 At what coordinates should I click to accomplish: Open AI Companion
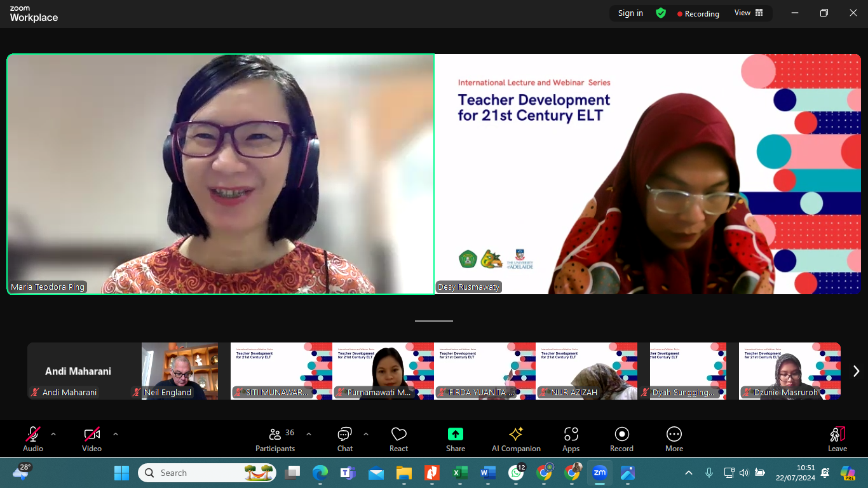tap(516, 439)
